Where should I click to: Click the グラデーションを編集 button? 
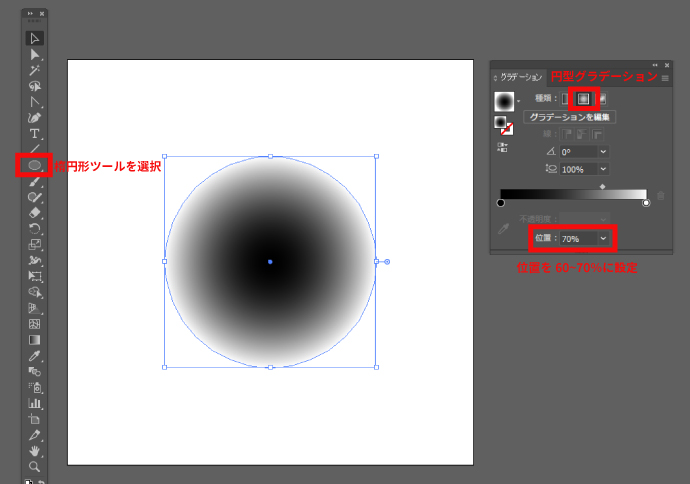coord(569,117)
